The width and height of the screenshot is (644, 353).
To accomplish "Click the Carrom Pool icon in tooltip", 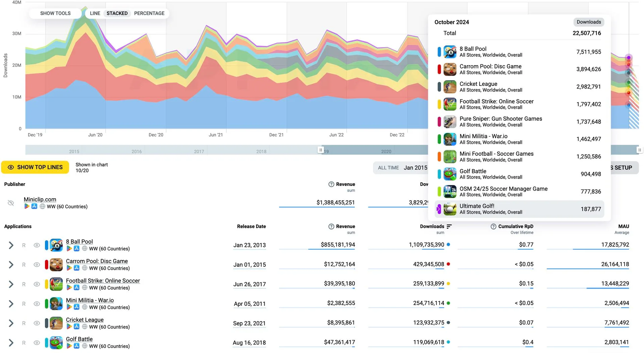I will 450,69.
